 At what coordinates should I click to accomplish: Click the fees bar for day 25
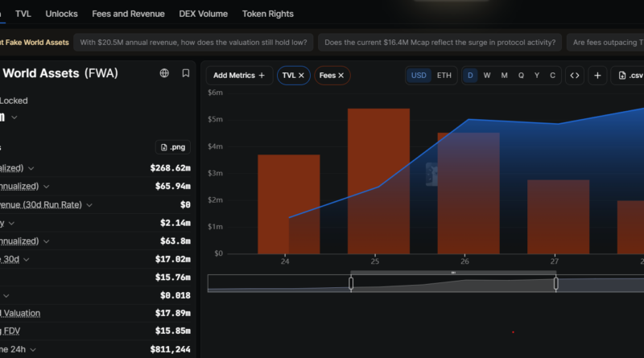[378, 181]
